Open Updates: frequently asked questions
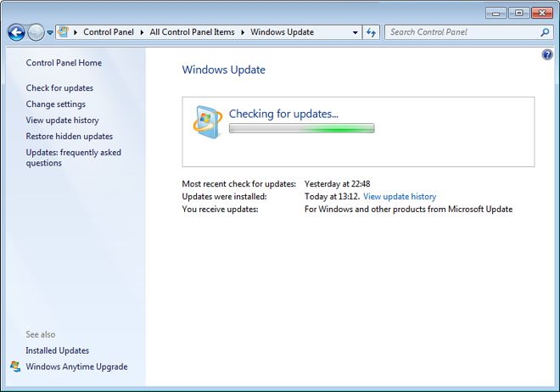The image size is (560, 392). tap(73, 158)
